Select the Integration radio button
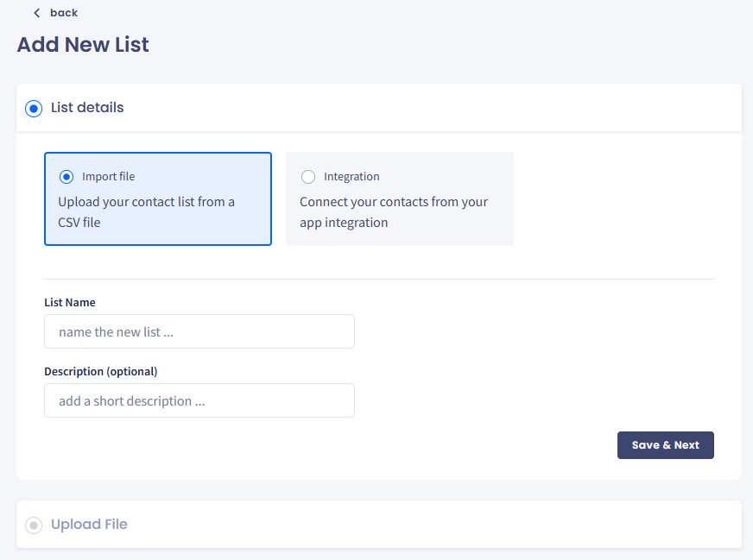 [308, 177]
